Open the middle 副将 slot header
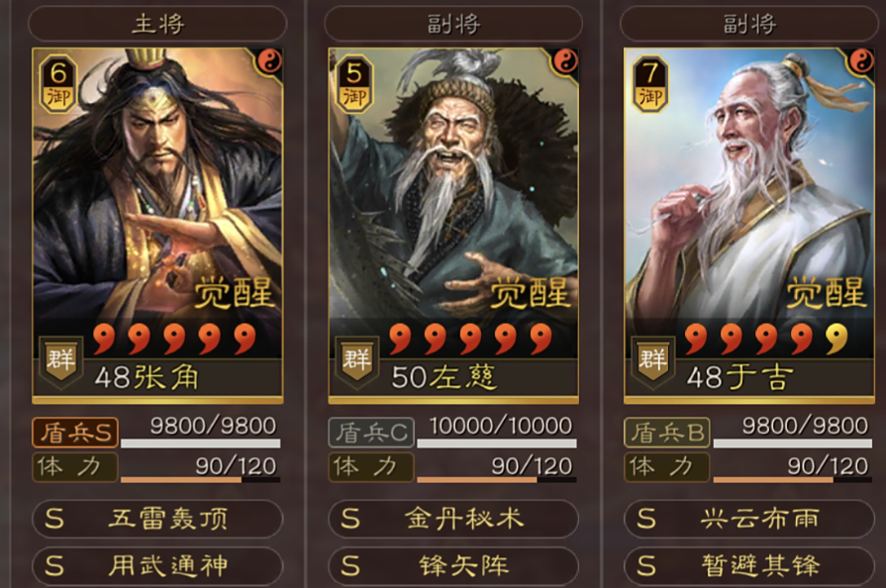Screen dimensions: 886x588 tap(453, 24)
